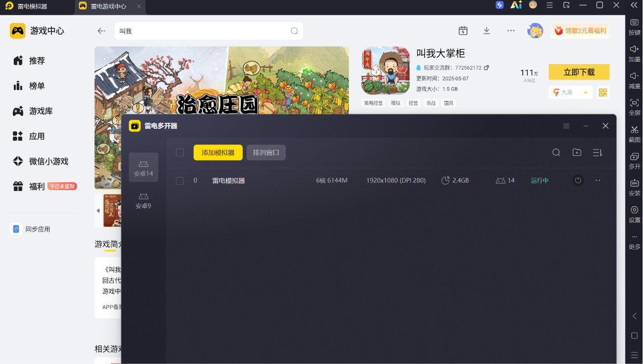The image size is (643, 364).
Task: Tick the select-all checkbox in 雷电多开器 toolbar
Action: point(180,152)
